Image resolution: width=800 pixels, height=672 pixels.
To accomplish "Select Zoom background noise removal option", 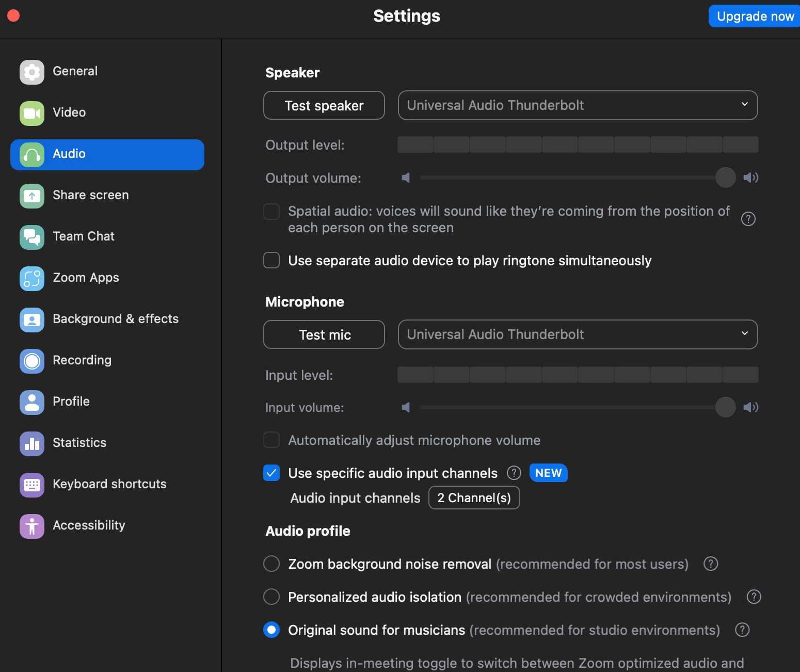I will pyautogui.click(x=271, y=564).
